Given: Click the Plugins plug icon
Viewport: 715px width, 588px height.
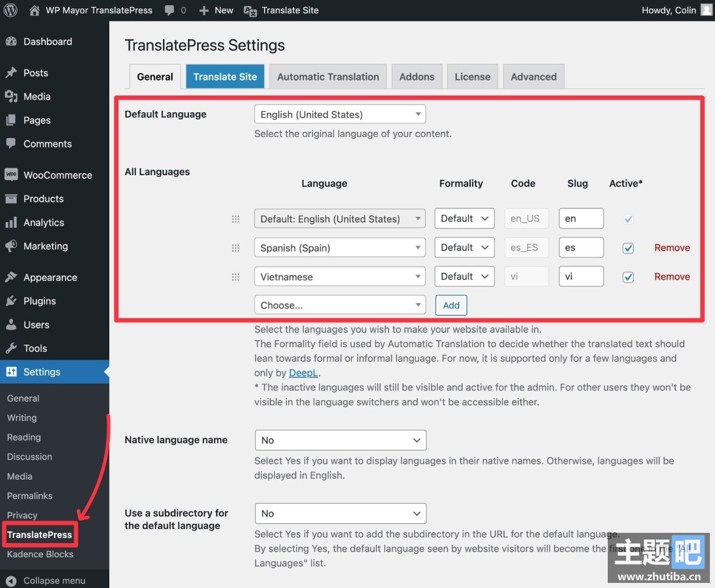Looking at the screenshot, I should pyautogui.click(x=11, y=301).
